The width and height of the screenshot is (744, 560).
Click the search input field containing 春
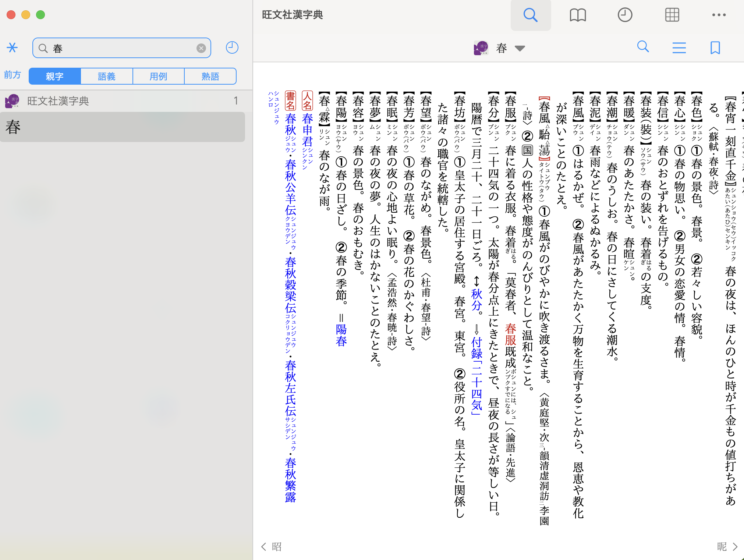(x=122, y=48)
